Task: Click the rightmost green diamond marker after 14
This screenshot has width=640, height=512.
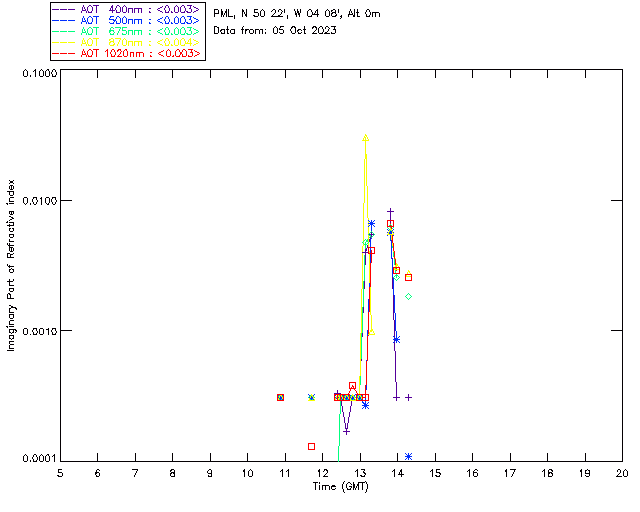Action: pyautogui.click(x=408, y=296)
